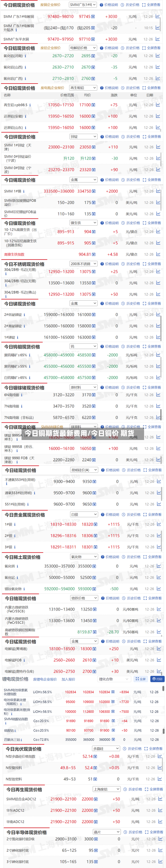Open 历史价格 in zinc section header

[131, 137]
